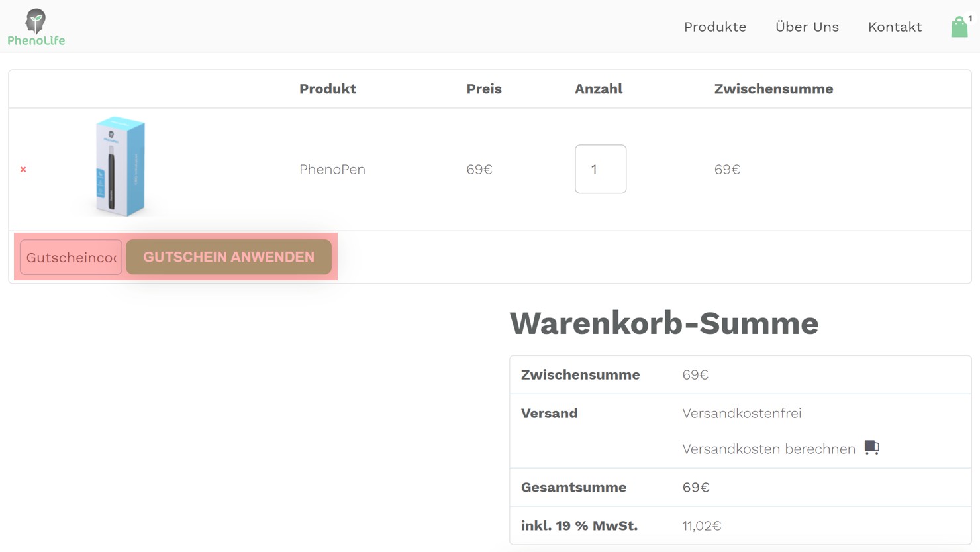Viewport: 980px width, 552px height.
Task: Open the PhenoPen product name link
Action: pos(332,170)
